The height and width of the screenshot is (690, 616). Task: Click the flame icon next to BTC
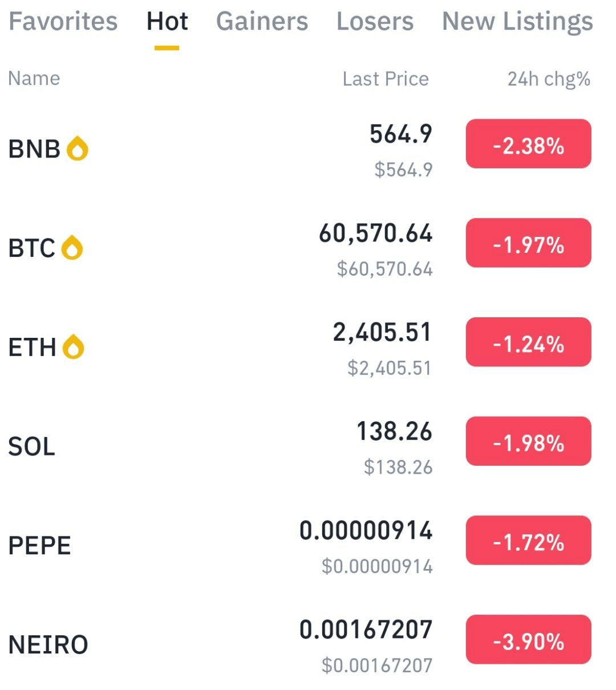(72, 248)
